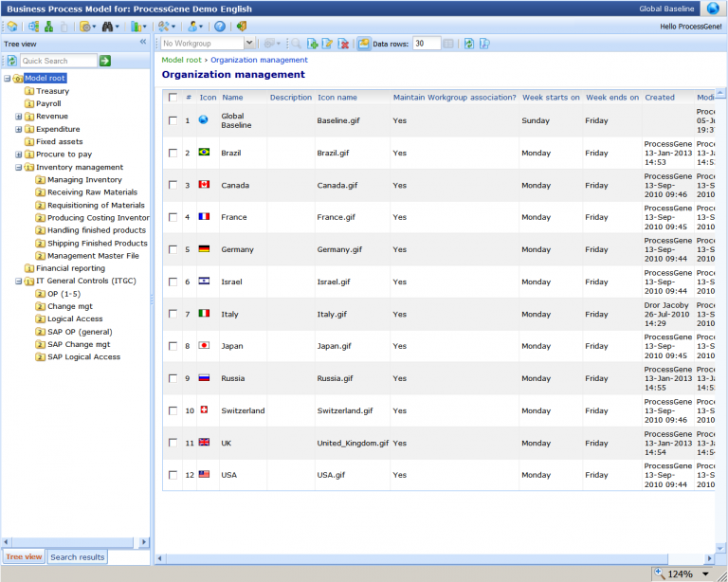Click the edit record pencil icon
This screenshot has height=582, width=728.
tap(328, 44)
